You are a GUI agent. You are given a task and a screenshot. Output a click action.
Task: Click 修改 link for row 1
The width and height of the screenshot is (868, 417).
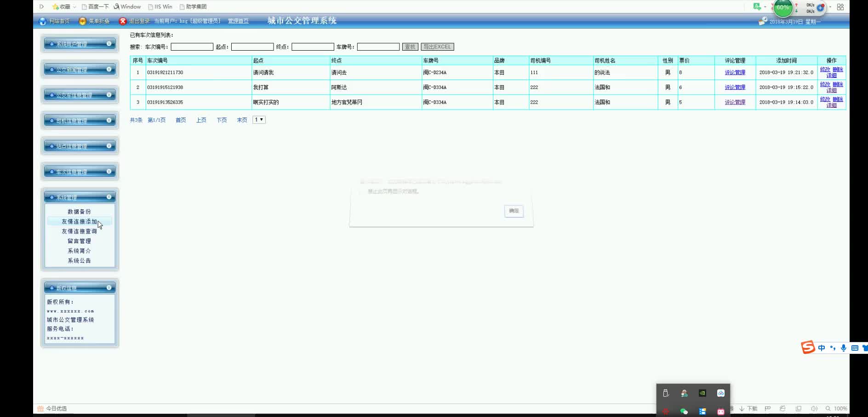coord(825,69)
